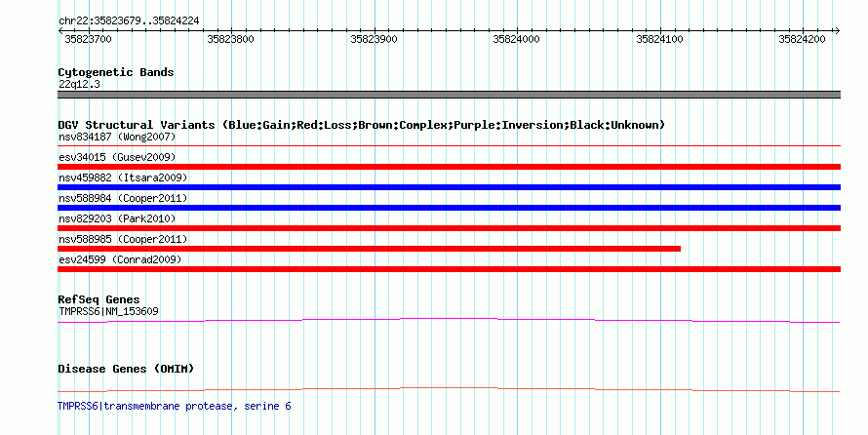Click the gray 22q12.3 cytogenetic band bar
Image resolution: width=868 pixels, height=435 pixels.
pos(449,95)
